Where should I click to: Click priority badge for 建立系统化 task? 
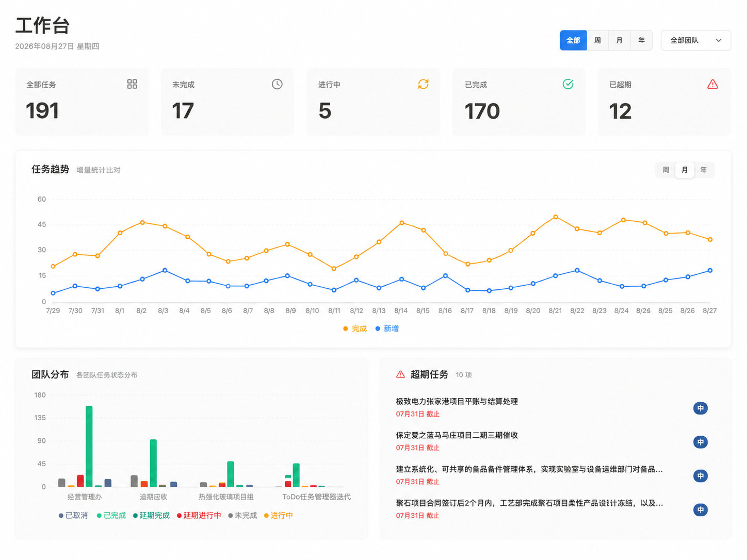click(x=700, y=476)
